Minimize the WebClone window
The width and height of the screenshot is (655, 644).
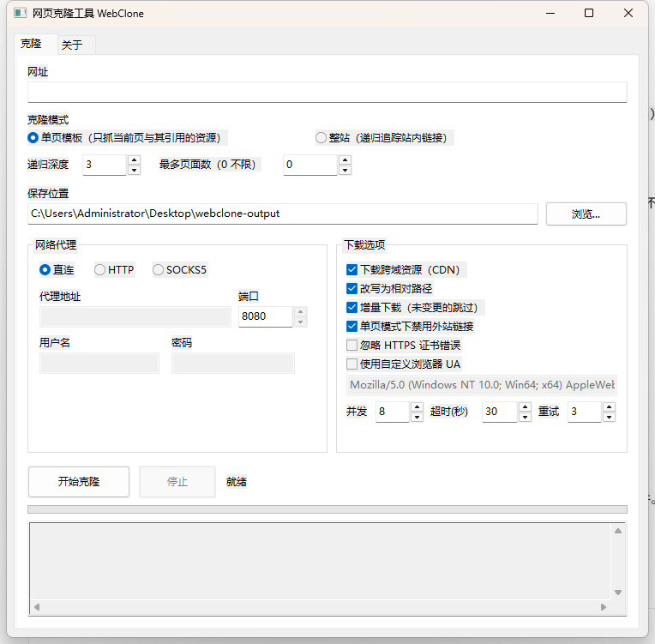click(550, 14)
